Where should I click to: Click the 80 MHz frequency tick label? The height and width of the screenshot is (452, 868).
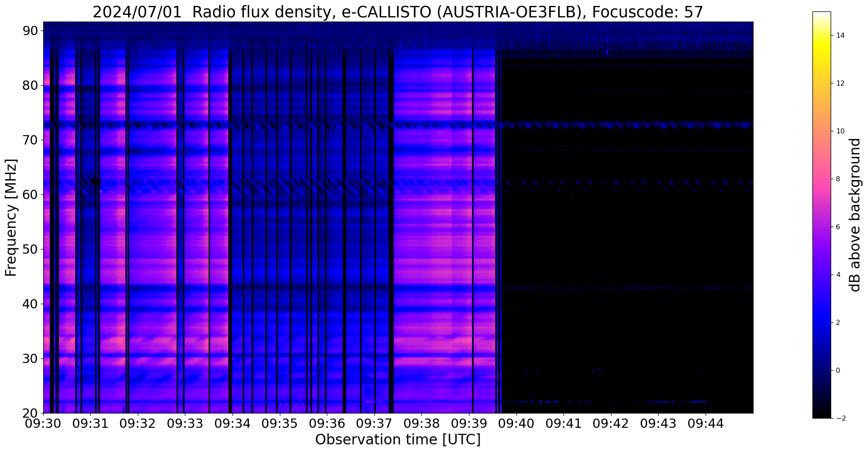[31, 86]
